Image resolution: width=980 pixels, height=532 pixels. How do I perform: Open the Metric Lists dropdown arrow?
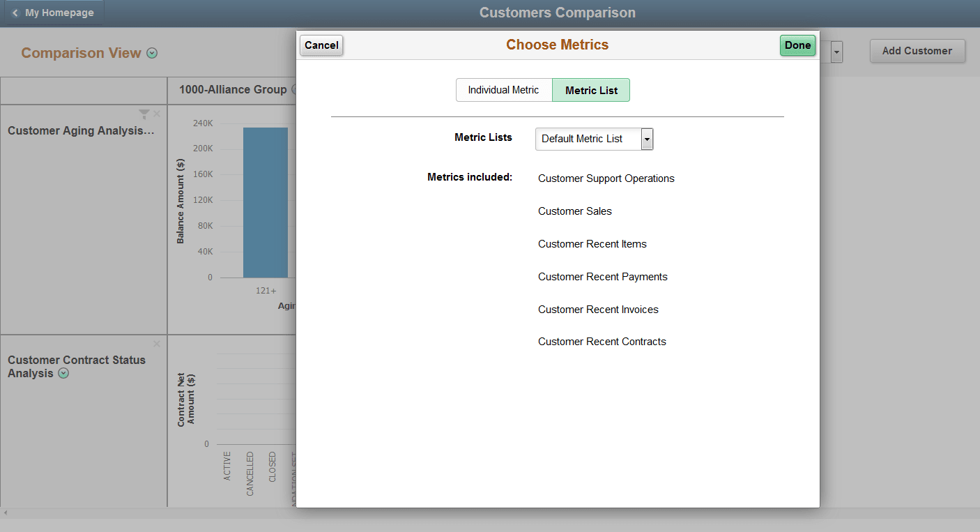pyautogui.click(x=647, y=139)
